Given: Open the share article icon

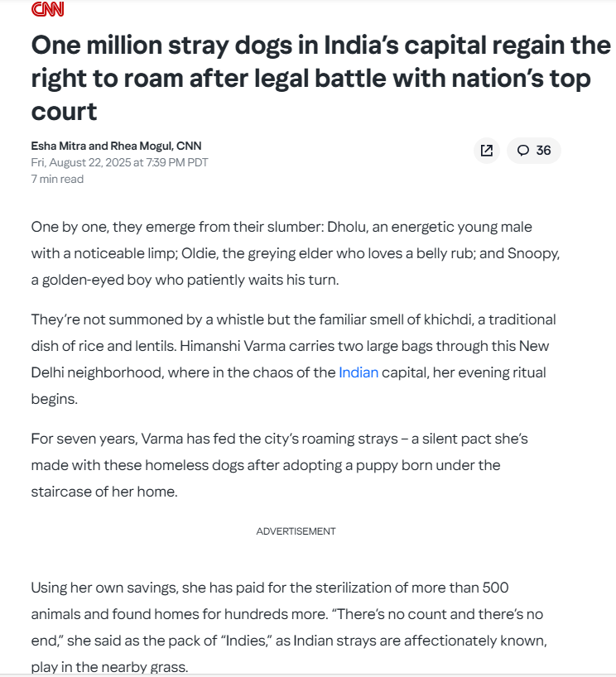Looking at the screenshot, I should [486, 151].
